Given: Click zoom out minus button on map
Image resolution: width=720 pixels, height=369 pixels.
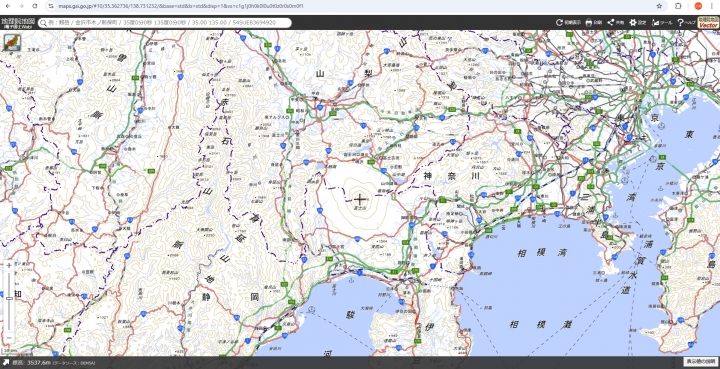Looking at the screenshot, I should tap(9, 338).
